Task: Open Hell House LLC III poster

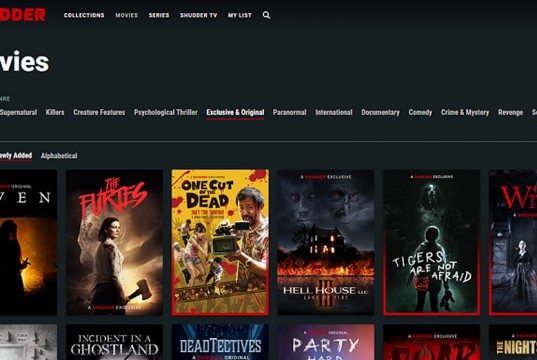Action: pos(326,242)
